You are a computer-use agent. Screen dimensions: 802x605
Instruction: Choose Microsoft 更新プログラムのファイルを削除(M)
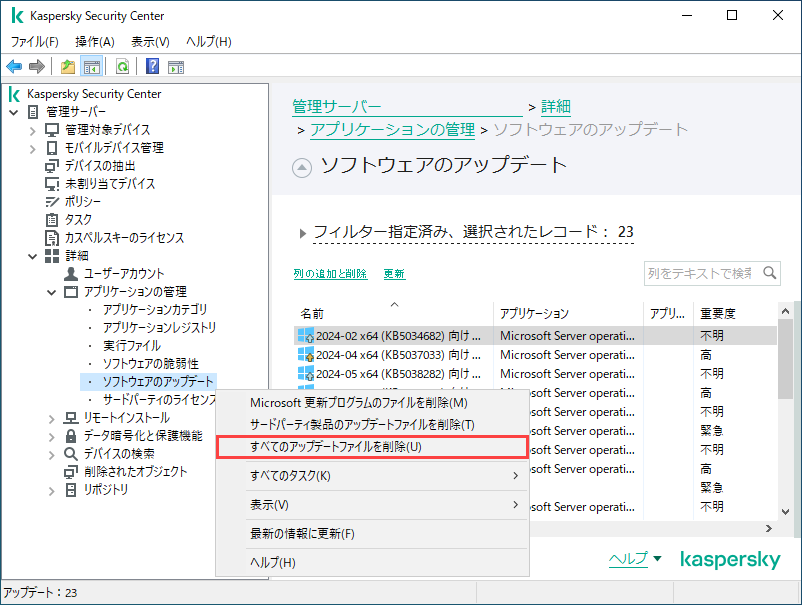372,402
